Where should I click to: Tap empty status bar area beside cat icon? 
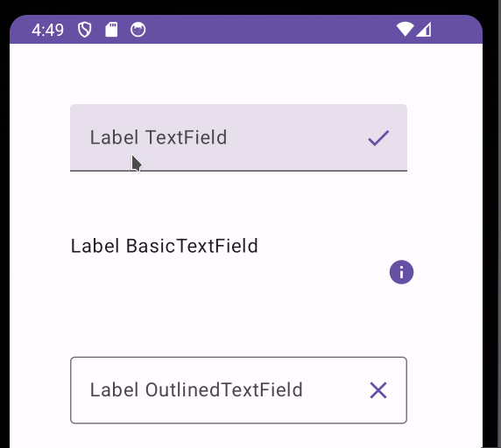pos(268,30)
